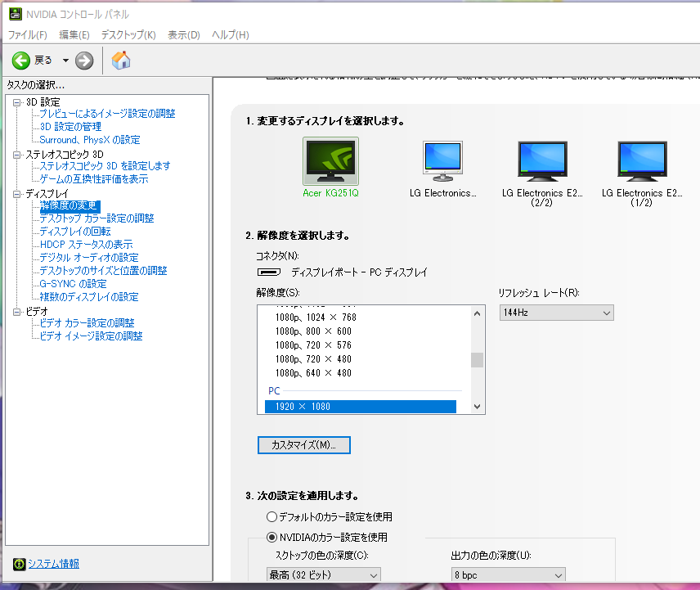This screenshot has height=590, width=700.
Task: Select デフォルトのカラー設定を使用 radio button
Action: [271, 516]
